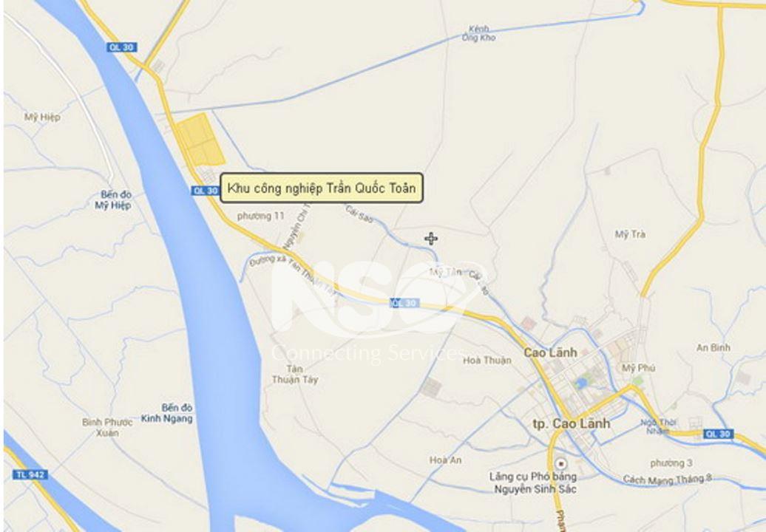
Task: Click the Bình Phước Xuân label
Action: 107,428
